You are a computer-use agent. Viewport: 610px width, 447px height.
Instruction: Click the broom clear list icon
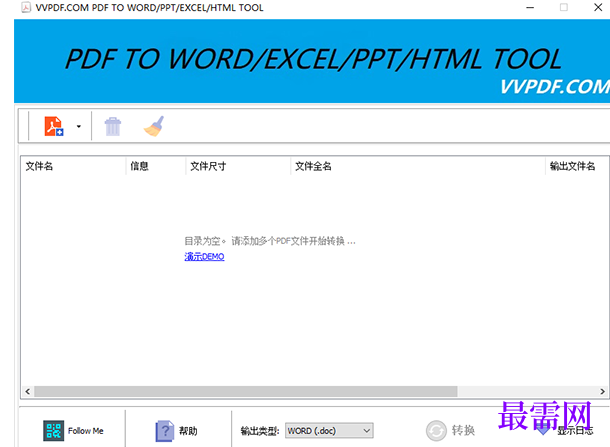pyautogui.click(x=154, y=126)
